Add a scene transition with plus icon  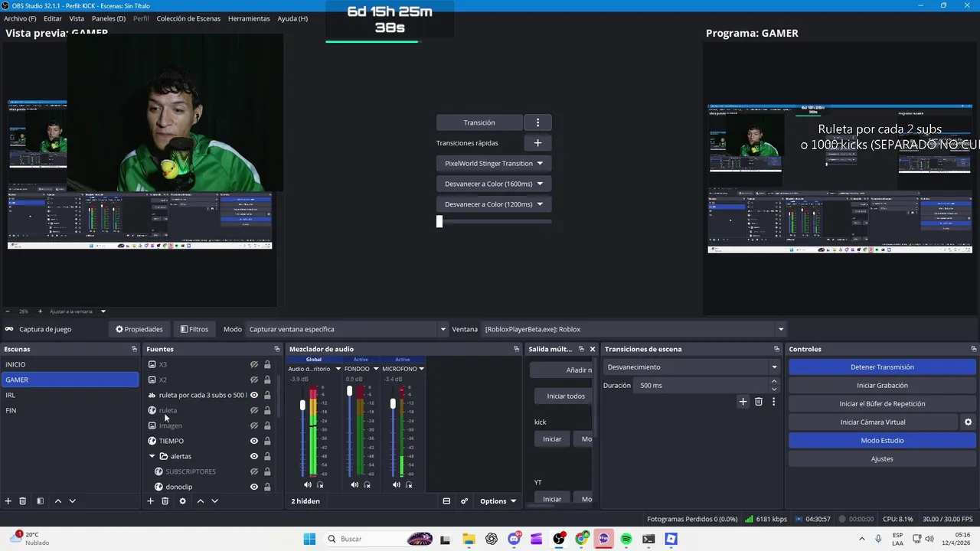point(743,402)
